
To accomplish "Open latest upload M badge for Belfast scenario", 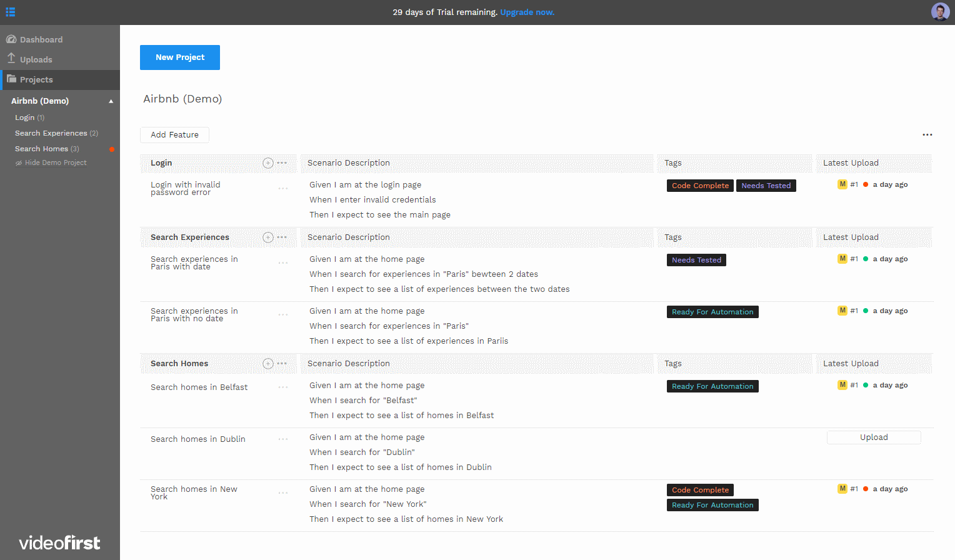I will pyautogui.click(x=842, y=385).
